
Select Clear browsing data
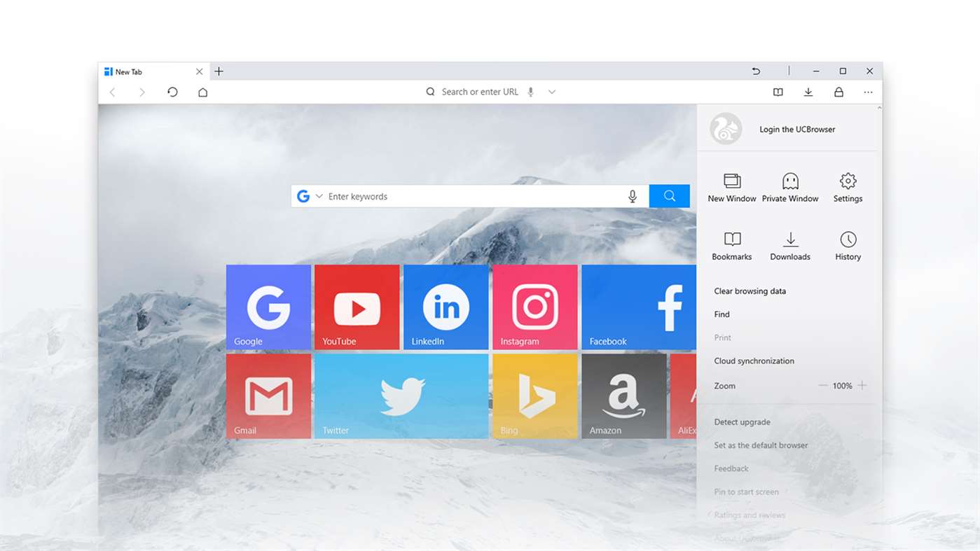[x=750, y=291]
